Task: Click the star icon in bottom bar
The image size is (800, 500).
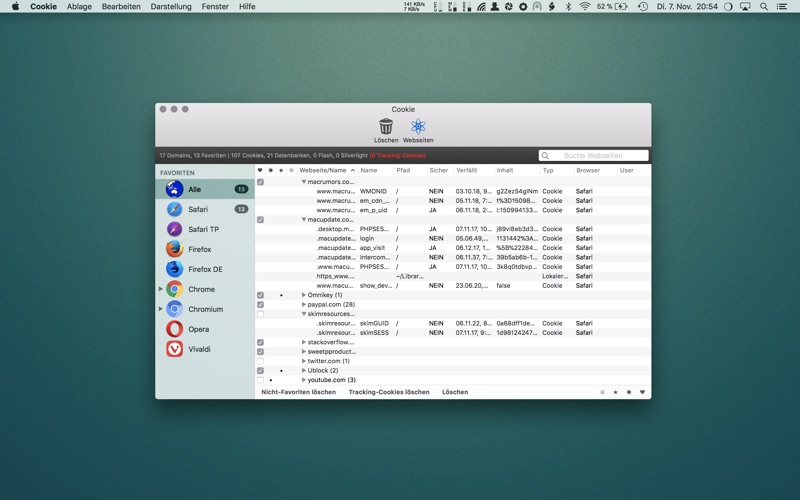Action: (616, 392)
